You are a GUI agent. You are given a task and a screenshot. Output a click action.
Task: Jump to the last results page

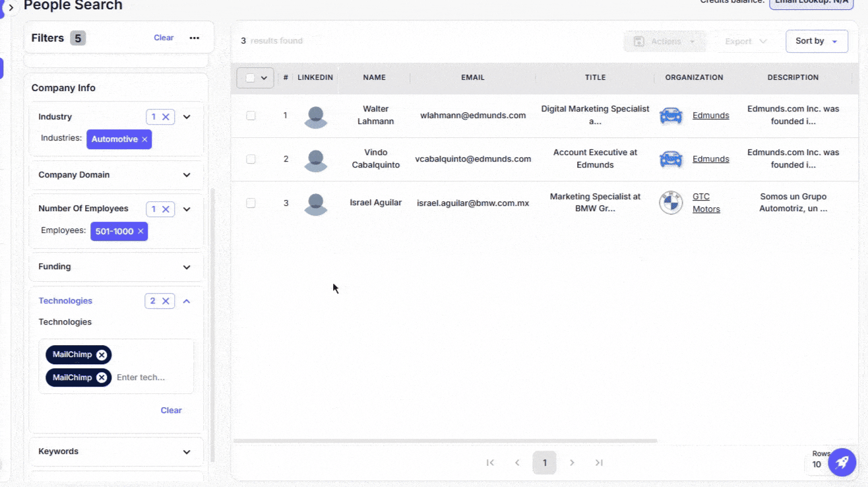(599, 463)
